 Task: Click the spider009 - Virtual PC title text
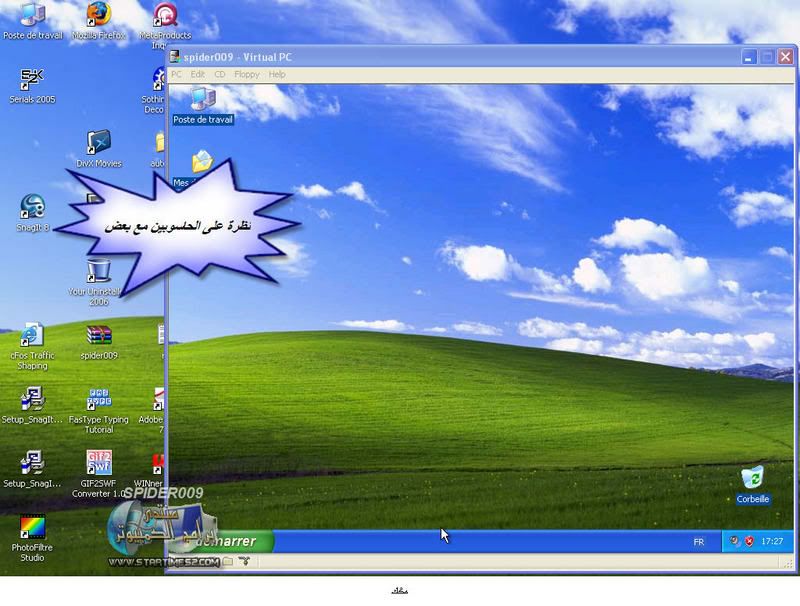point(238,57)
